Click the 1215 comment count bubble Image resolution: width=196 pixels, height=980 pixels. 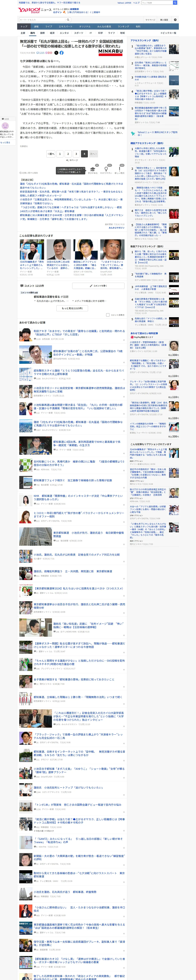(41, 53)
